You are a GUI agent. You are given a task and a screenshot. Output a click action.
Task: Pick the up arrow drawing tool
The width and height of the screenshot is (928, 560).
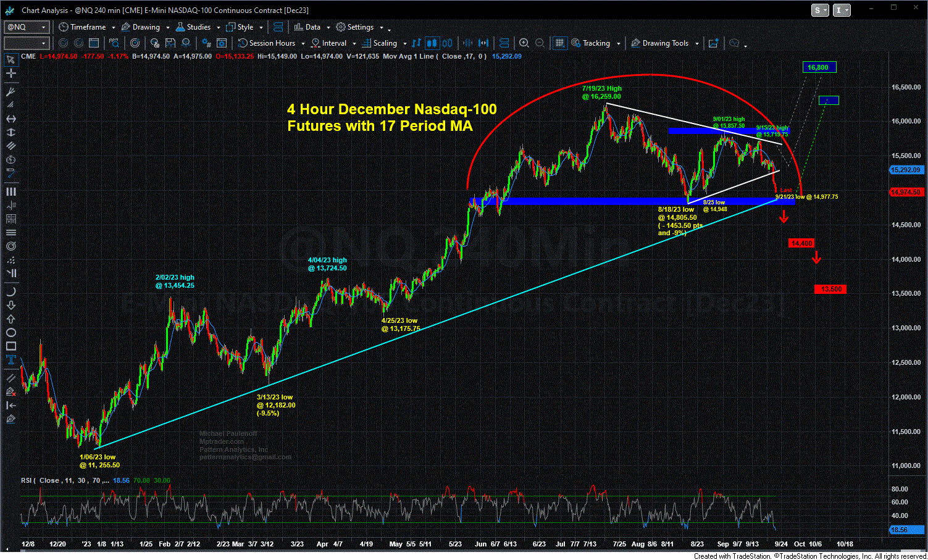click(10, 319)
